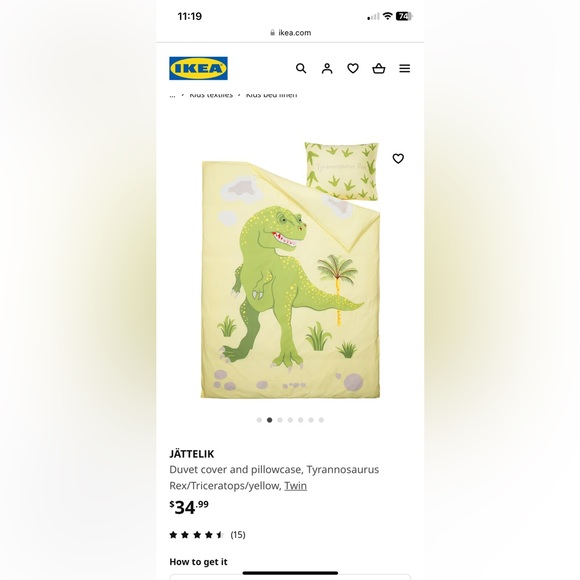580x580 pixels.
Task: Open Kids bed linen breadcrumb
Action: point(272,95)
